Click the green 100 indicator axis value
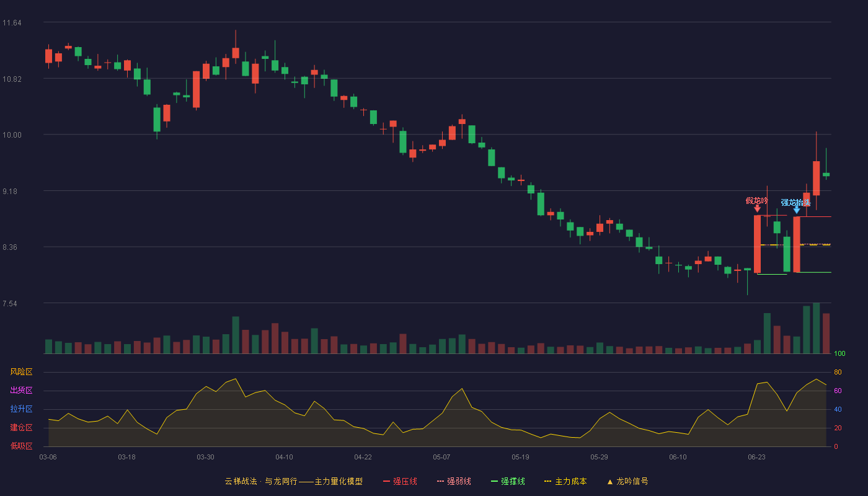Screen dimensions: 868x496 point(839,354)
